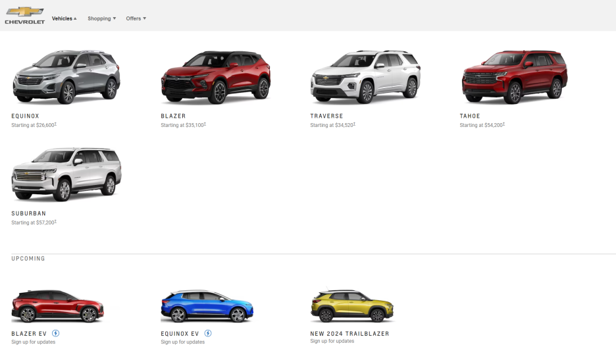
Task: Open the TAHOE model link
Action: 470,116
